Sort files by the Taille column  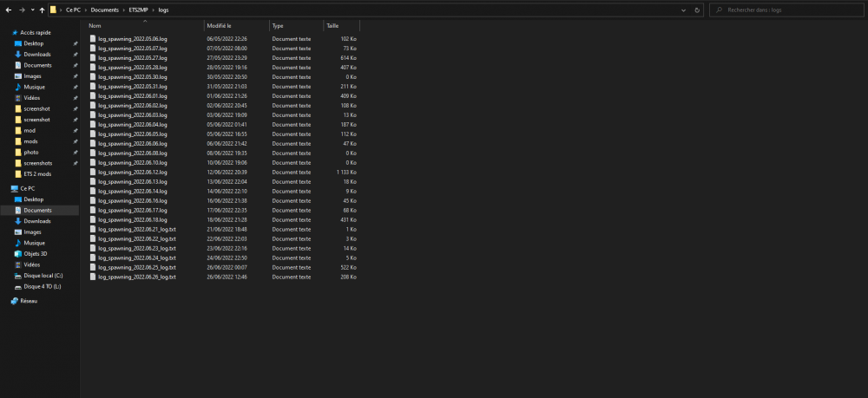(x=332, y=26)
